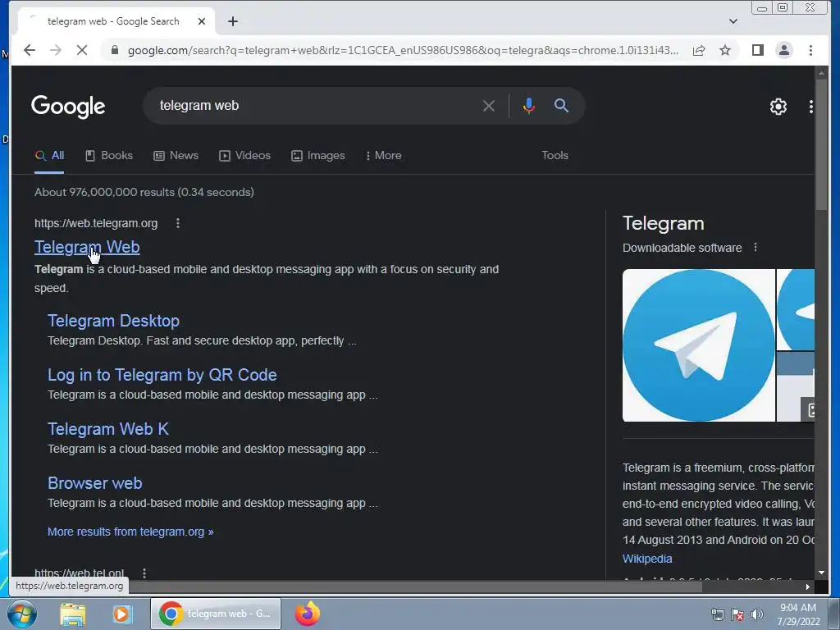Open the Telegram Web K sitelink
Screen dimensions: 840x630
(x=108, y=428)
